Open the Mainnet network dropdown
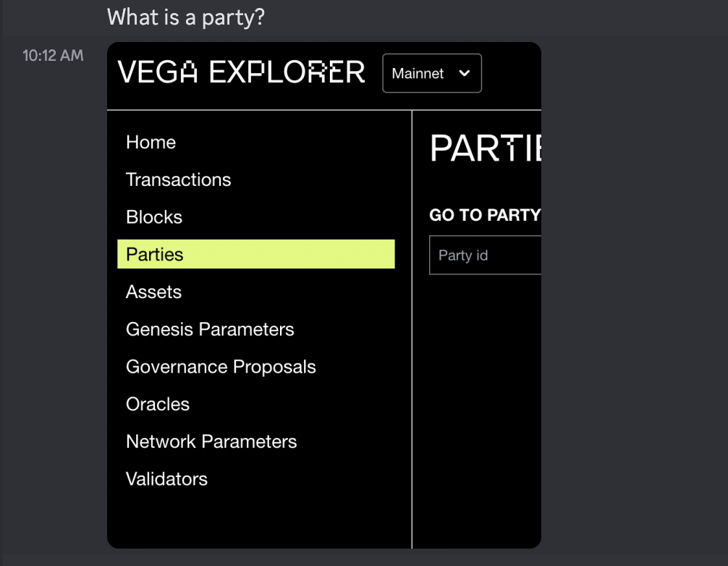 [431, 73]
